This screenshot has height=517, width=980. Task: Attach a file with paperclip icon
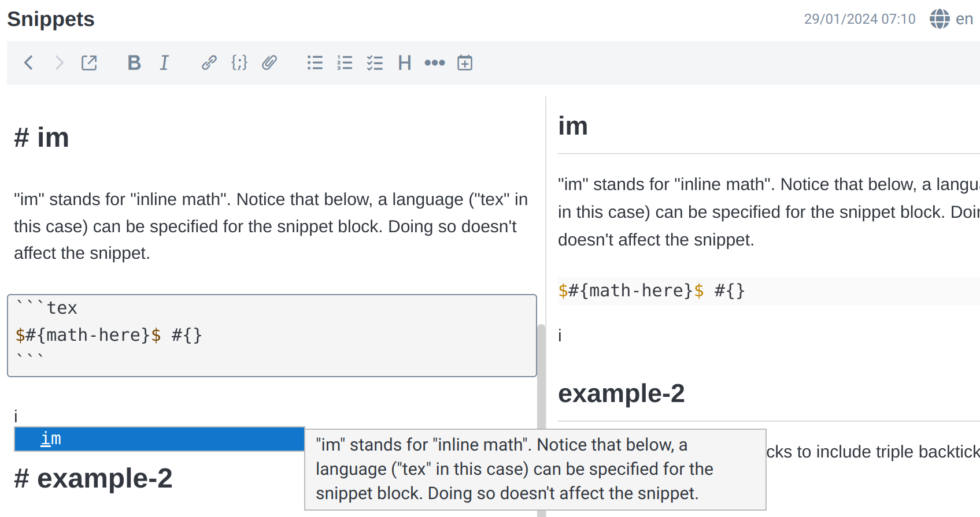pos(269,62)
